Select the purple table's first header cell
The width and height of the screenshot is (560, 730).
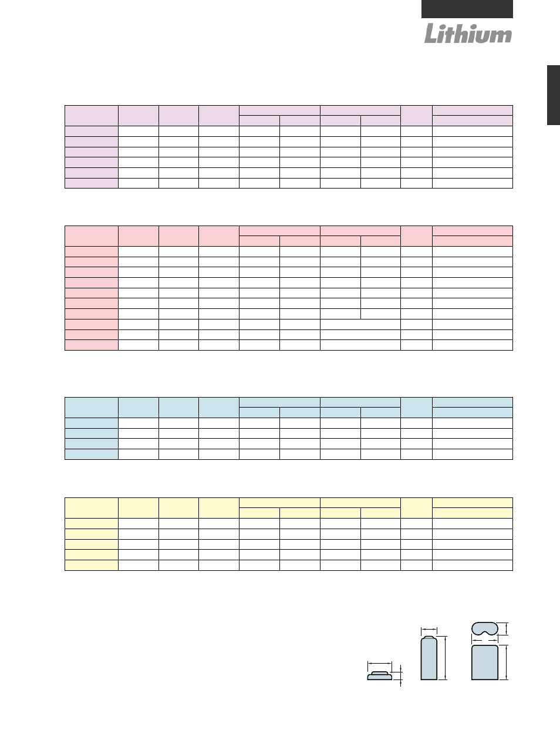[92, 116]
